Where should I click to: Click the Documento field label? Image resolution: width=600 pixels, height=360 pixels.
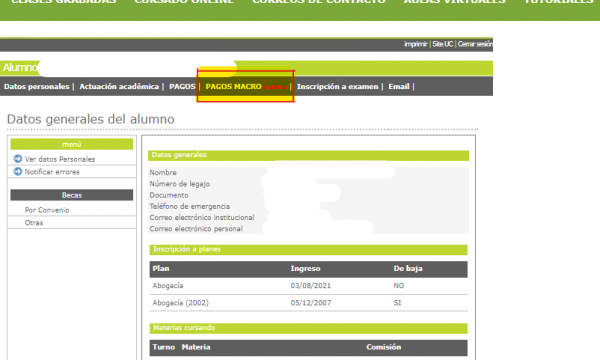(x=169, y=195)
